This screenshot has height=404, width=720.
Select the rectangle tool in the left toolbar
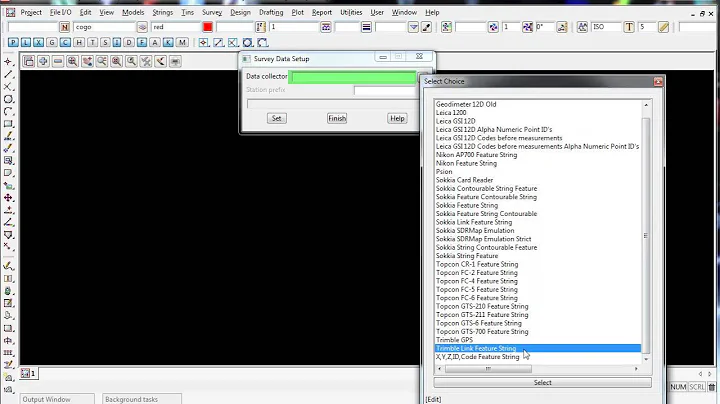(x=8, y=124)
